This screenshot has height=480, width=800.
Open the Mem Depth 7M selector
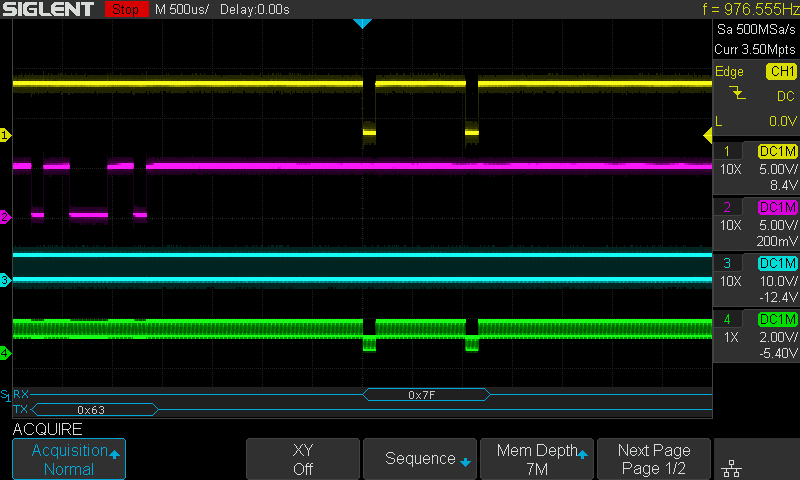tap(537, 459)
